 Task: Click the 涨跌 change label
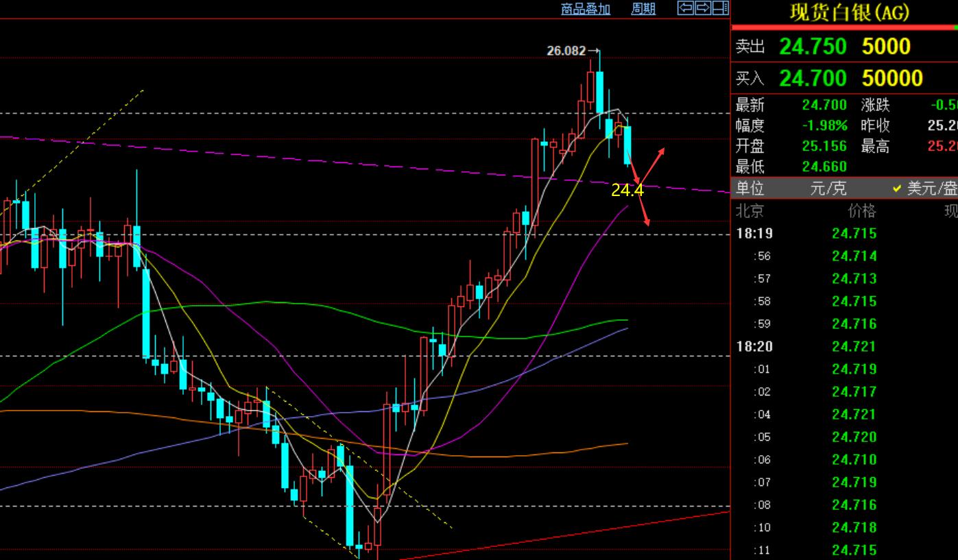point(876,105)
